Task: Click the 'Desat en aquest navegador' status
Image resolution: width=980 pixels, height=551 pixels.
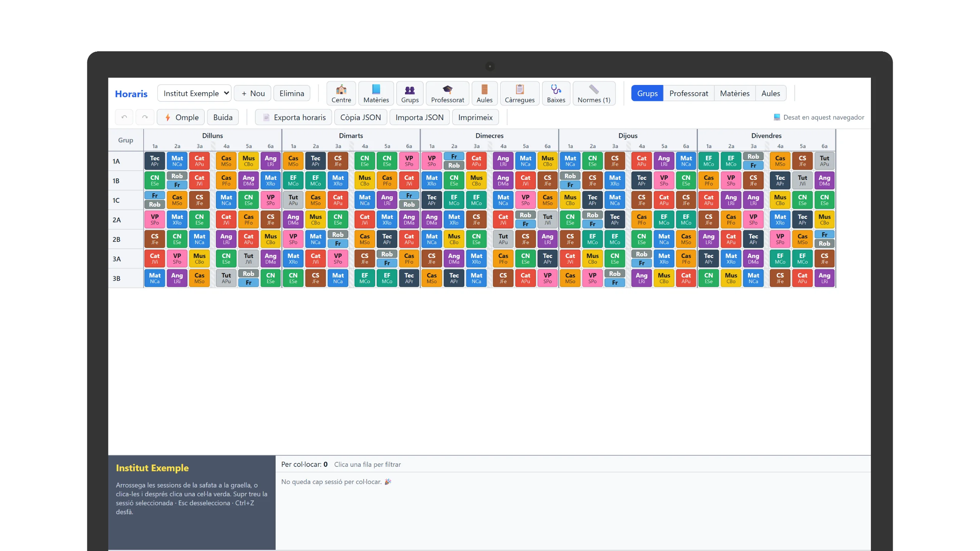Action: (x=819, y=117)
